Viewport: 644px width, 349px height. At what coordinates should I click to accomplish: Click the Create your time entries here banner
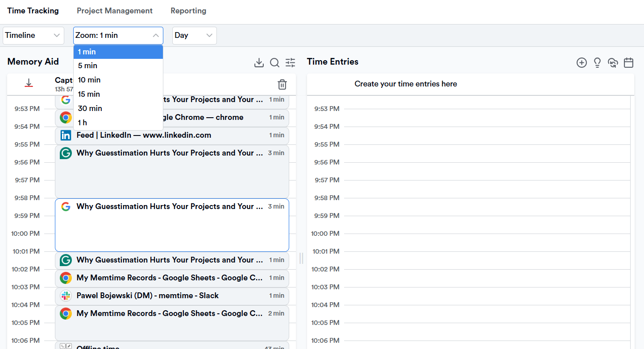tap(405, 84)
